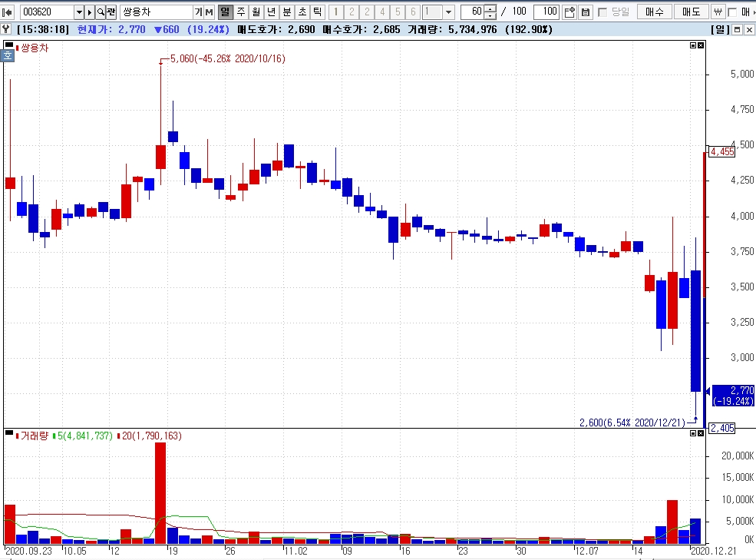Click the add chart window icon
Viewport: 756px width, 560px height.
pos(569,12)
